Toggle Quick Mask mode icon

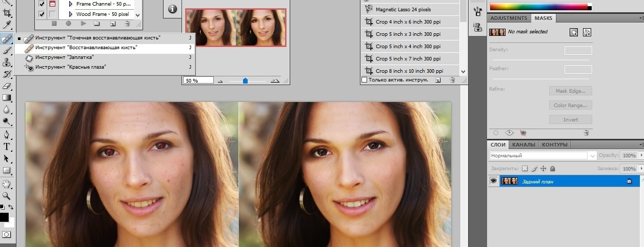[7, 234]
